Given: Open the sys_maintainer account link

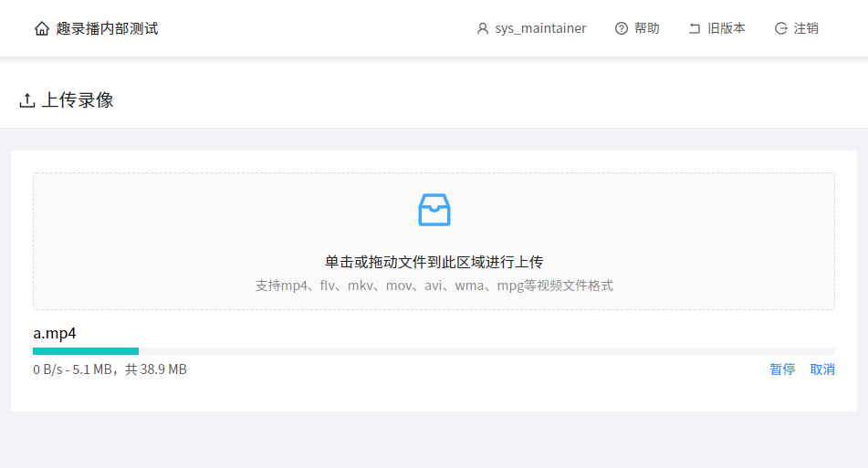Looking at the screenshot, I should click(540, 28).
